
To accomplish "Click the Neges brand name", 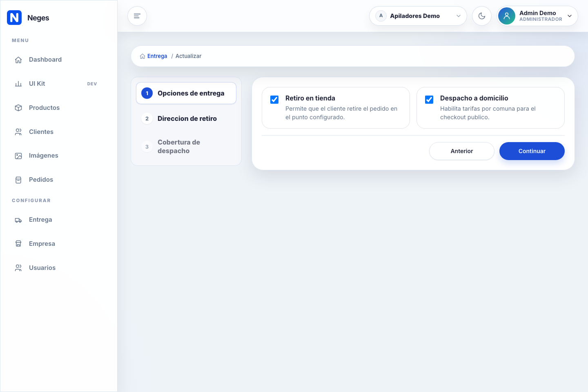I will tap(38, 18).
